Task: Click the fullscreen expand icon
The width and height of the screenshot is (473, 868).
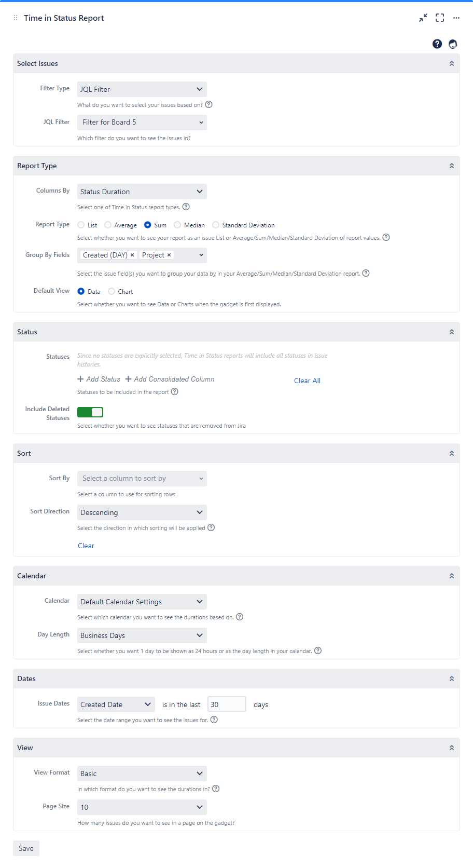Action: (439, 18)
